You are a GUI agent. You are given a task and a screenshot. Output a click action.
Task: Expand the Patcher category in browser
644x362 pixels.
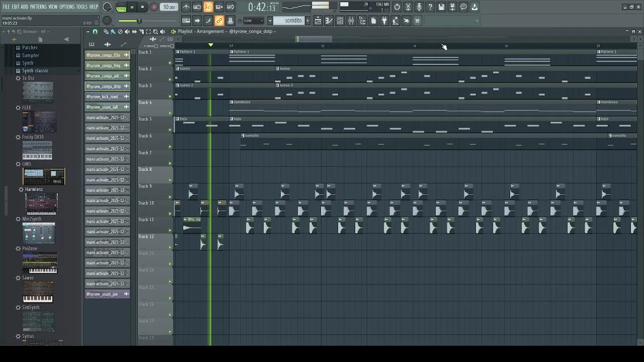pyautogui.click(x=30, y=47)
